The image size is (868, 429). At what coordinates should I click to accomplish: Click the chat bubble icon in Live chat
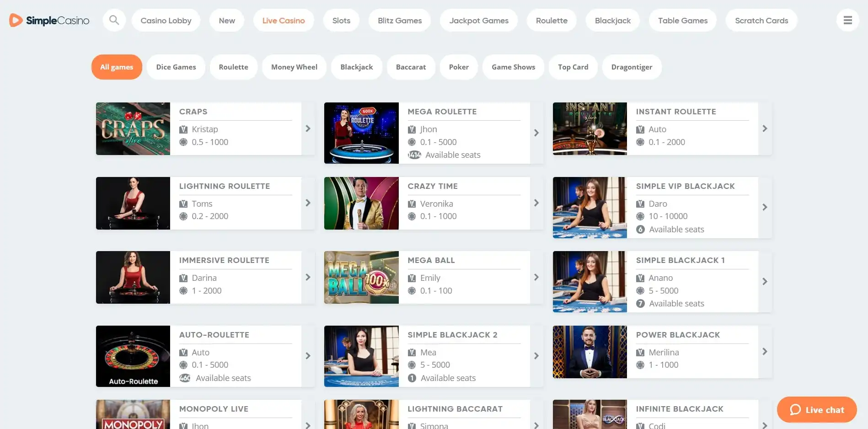(795, 410)
